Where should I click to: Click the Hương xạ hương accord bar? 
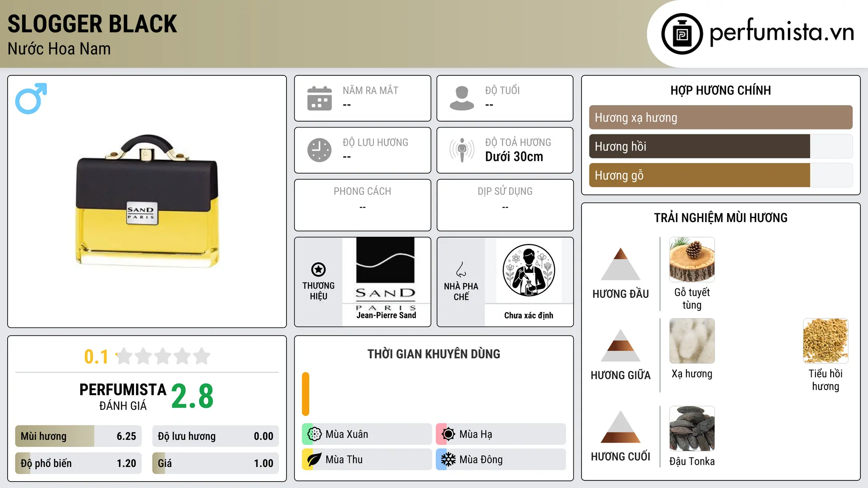click(721, 117)
